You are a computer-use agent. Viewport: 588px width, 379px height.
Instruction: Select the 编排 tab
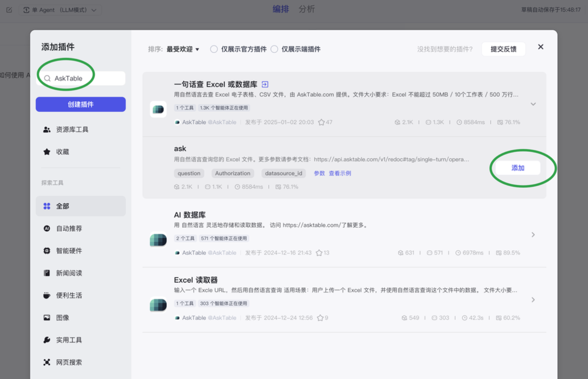(281, 9)
